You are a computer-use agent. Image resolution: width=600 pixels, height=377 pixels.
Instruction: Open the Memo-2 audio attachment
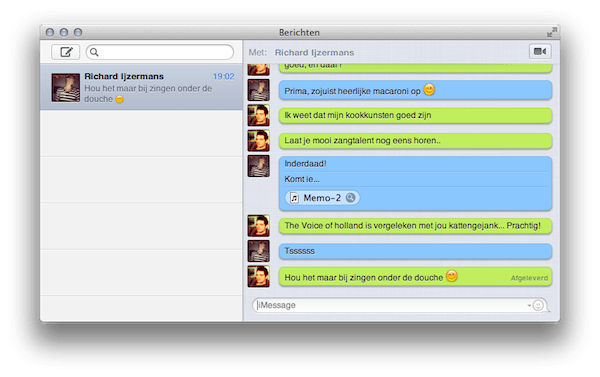322,198
